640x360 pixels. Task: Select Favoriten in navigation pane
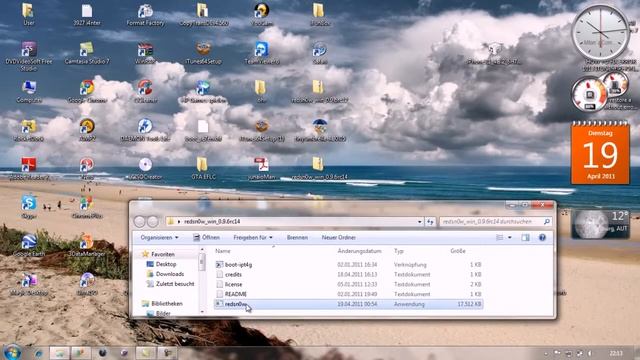(x=162, y=254)
